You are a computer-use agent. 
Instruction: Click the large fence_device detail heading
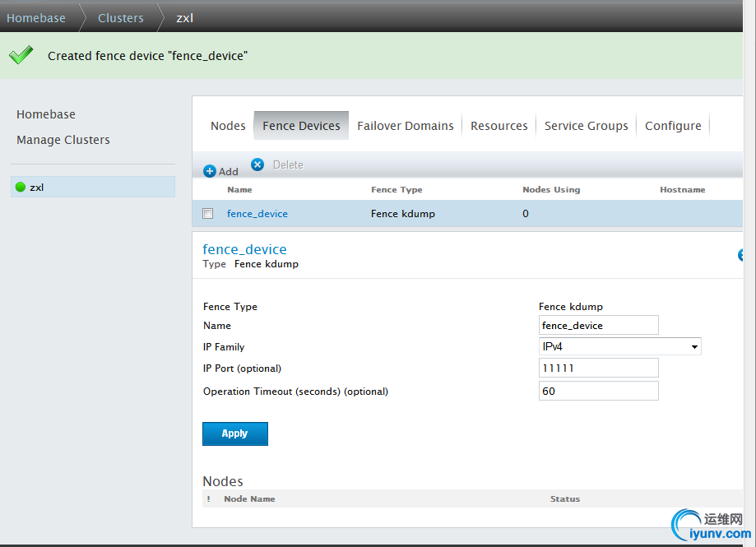(x=244, y=249)
